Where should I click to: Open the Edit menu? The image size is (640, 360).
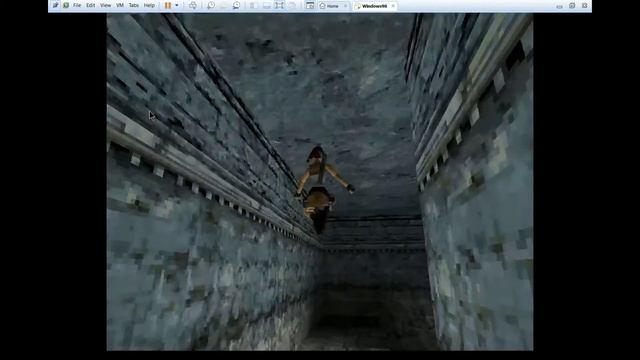pos(91,6)
